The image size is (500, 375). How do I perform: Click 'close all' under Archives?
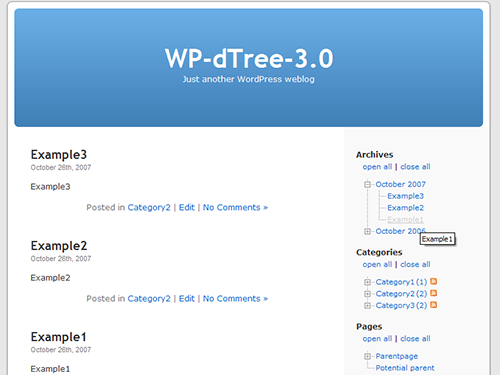415,167
